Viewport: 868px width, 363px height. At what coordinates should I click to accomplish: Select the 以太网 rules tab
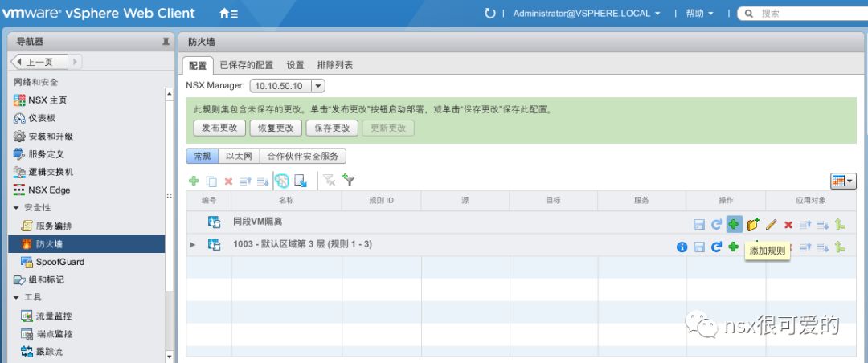[x=239, y=156]
